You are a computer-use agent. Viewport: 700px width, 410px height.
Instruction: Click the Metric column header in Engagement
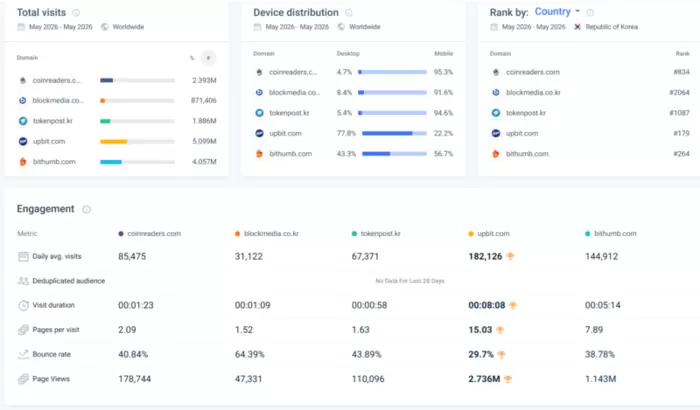(27, 234)
